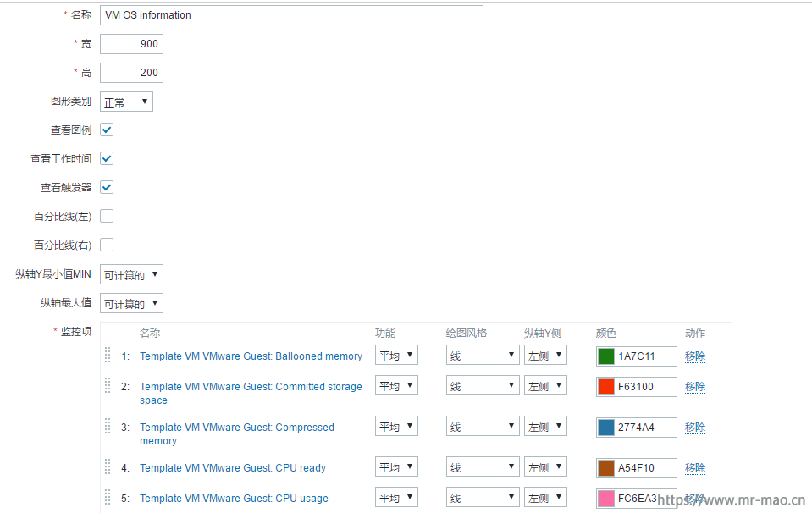Screen dimensions: 812x513
Task: Click the 名称 field containing VM OS information
Action: pyautogui.click(x=291, y=15)
